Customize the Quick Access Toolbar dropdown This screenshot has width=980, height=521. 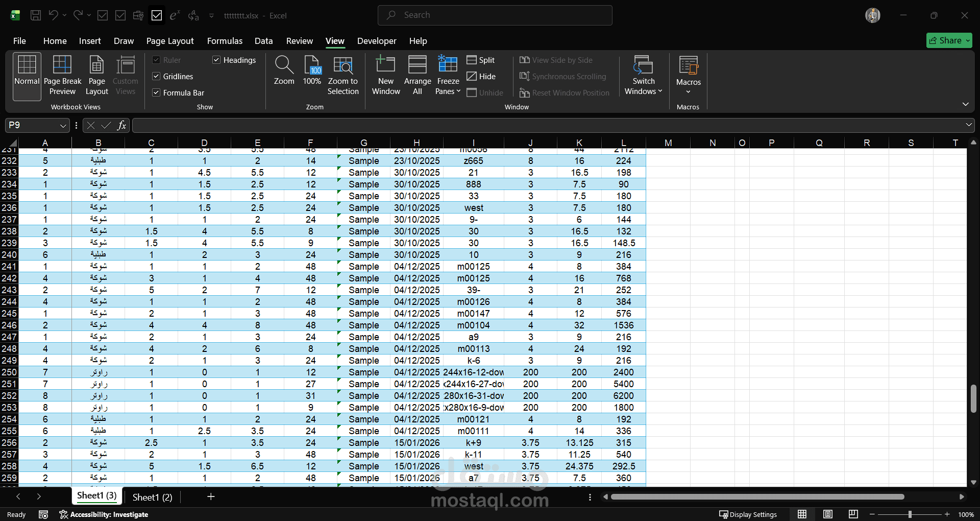pos(211,16)
